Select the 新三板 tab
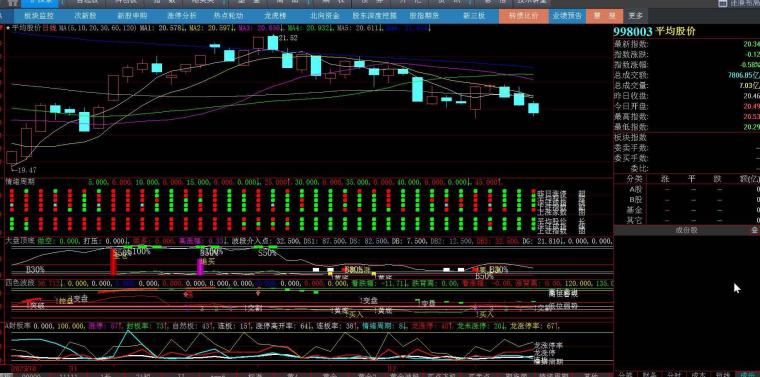 coord(474,16)
